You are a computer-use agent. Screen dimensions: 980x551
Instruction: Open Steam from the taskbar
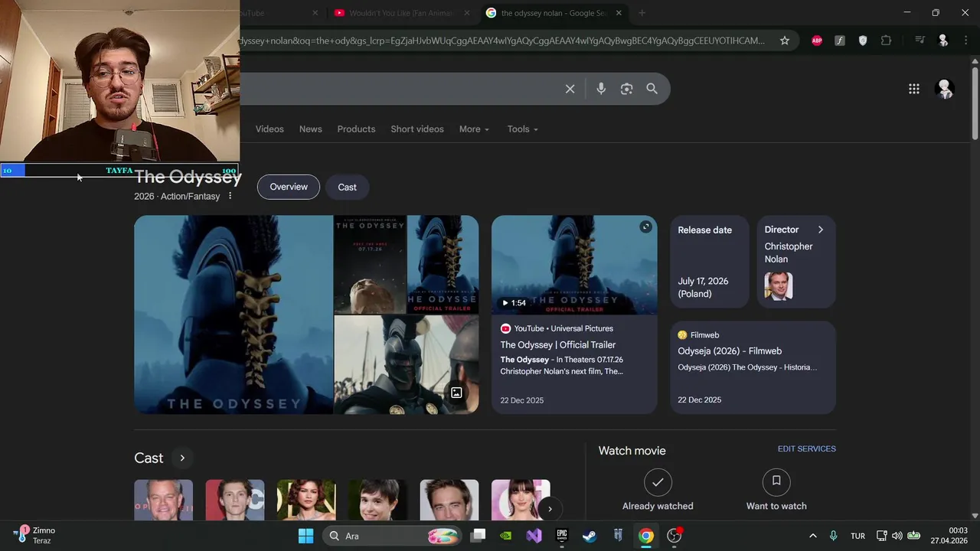click(x=590, y=536)
